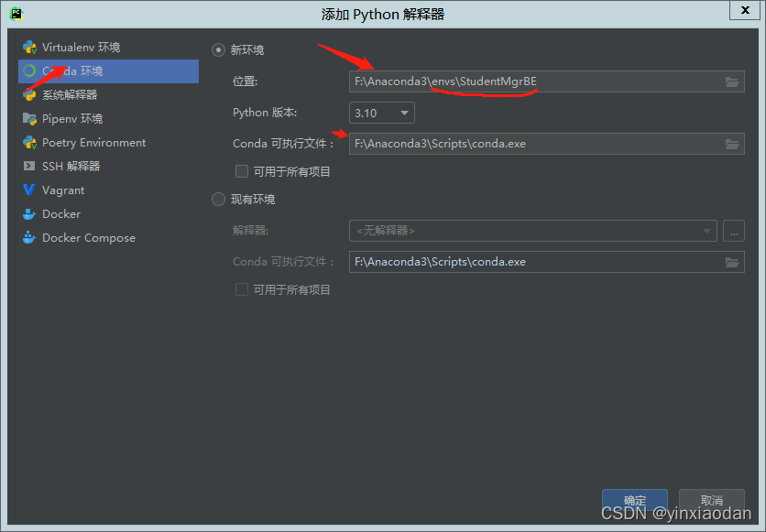Choose SSH 解释器 option
Viewport: 766px width, 532px height.
coord(108,166)
